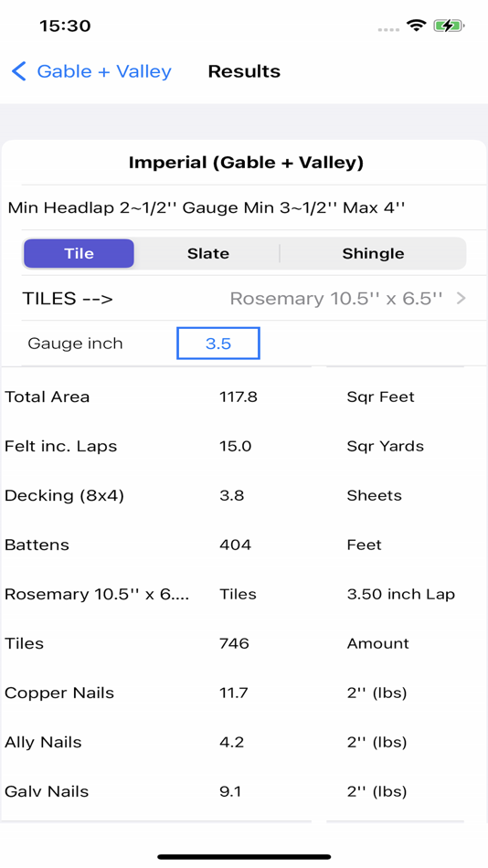Tap the Tiles amount 746
Screen dimensions: 488x868
point(234,643)
